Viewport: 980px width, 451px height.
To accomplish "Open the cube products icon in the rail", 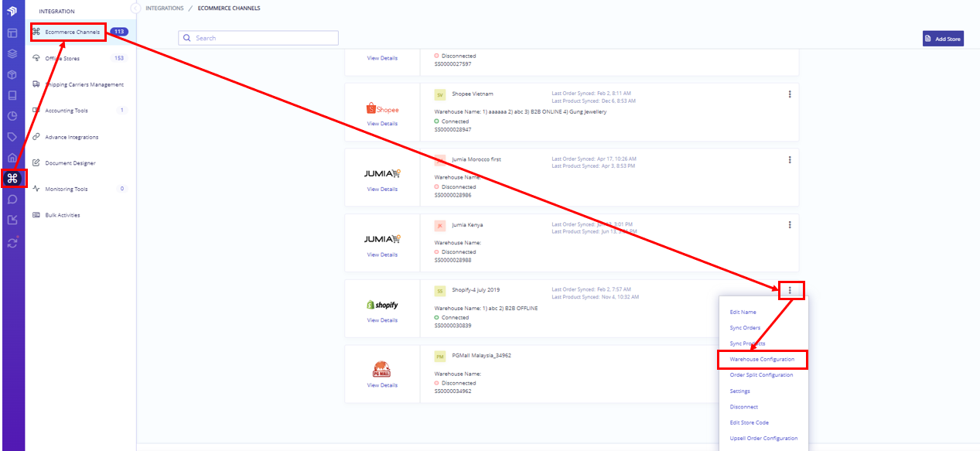I will [x=12, y=75].
